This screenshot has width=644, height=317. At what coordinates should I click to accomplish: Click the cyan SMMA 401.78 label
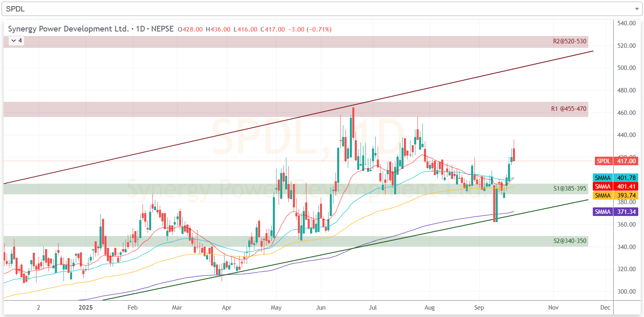(615, 178)
